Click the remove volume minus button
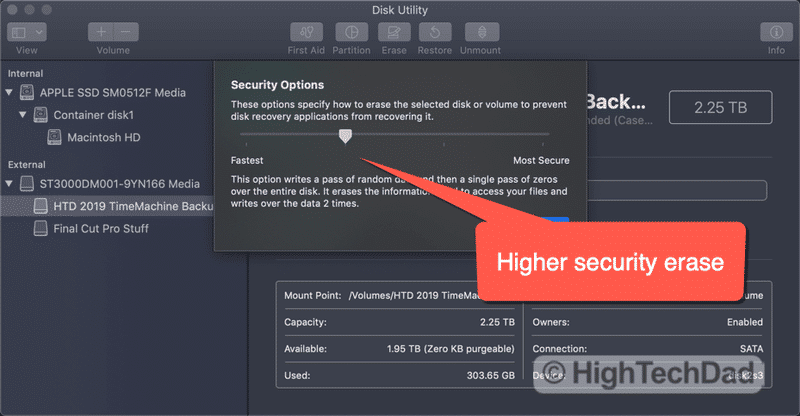The height and width of the screenshot is (416, 800). pos(127,31)
